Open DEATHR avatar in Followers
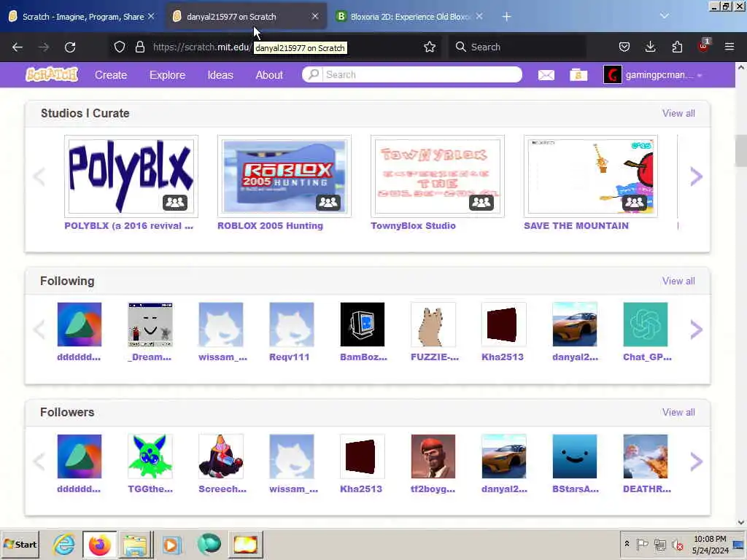Viewport: 747px width, 560px height. point(646,456)
